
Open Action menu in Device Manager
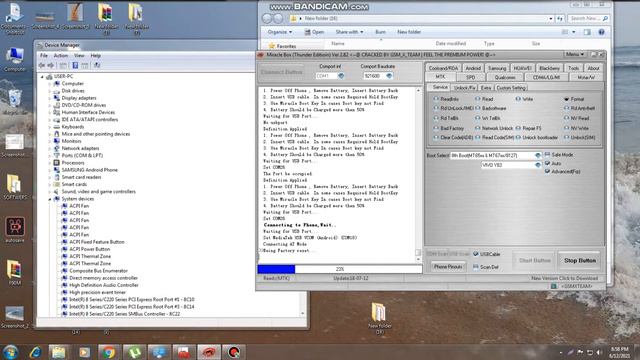click(x=61, y=56)
